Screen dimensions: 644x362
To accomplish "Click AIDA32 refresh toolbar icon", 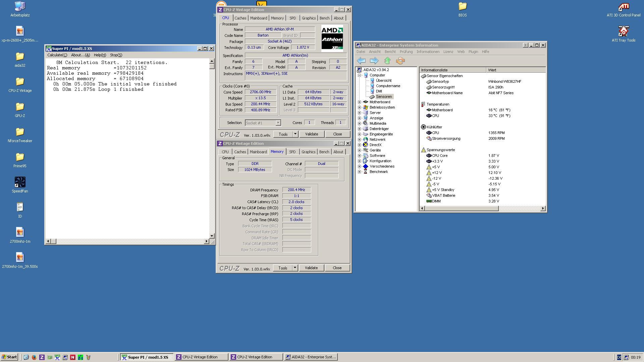I will [x=400, y=61].
